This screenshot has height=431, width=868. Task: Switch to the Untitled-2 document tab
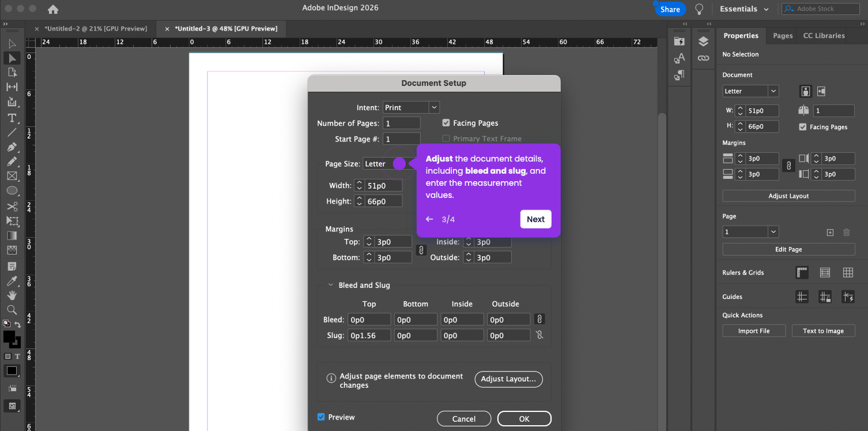[96, 28]
